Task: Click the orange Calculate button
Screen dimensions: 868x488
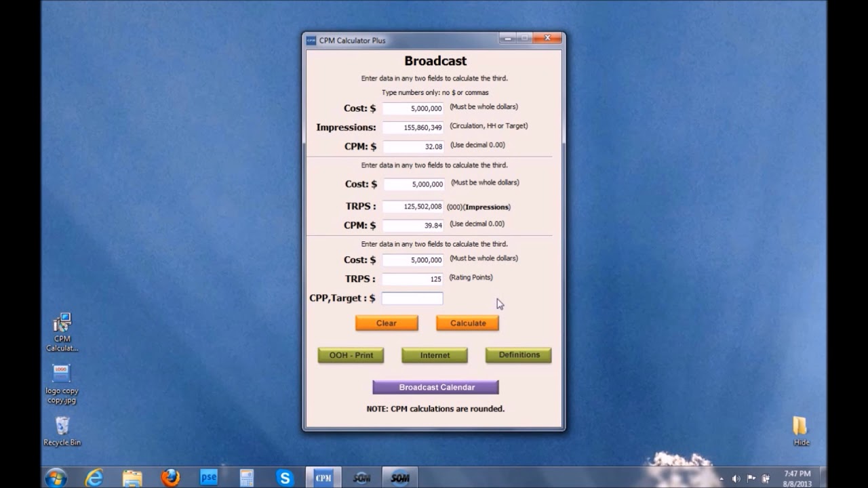Action: [467, 323]
